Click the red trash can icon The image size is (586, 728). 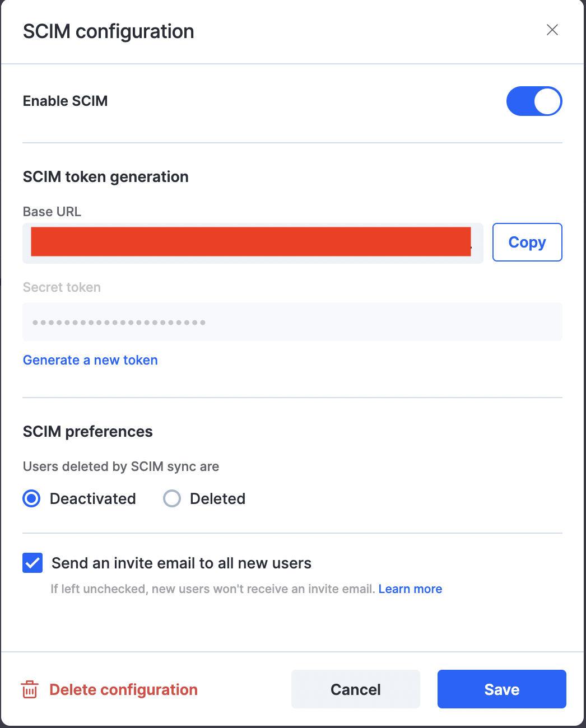(30, 689)
